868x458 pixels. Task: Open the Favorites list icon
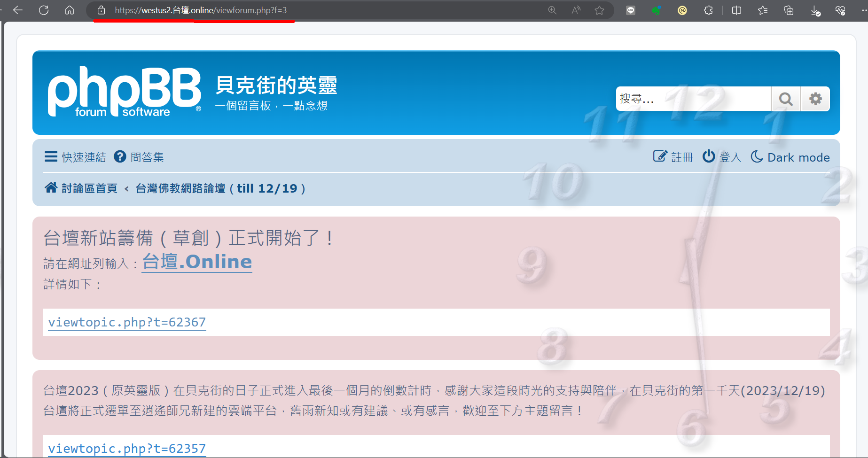[x=763, y=10]
